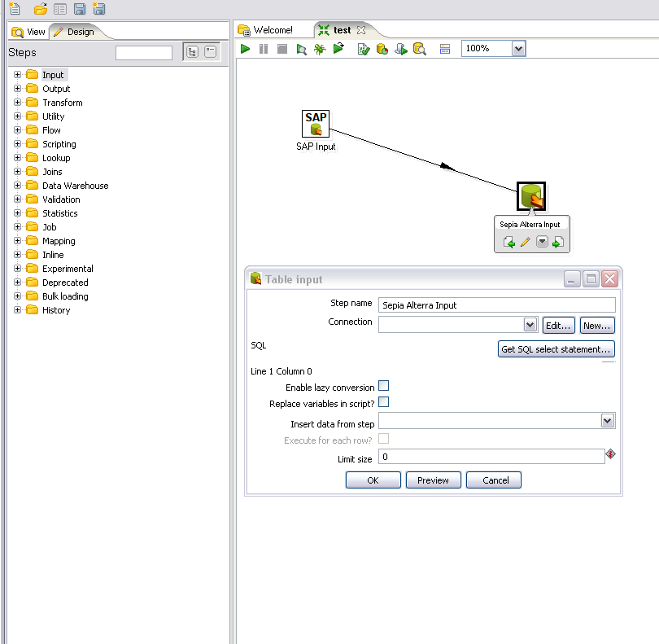Switch to the View tab
The width and height of the screenshot is (659, 644).
28,32
